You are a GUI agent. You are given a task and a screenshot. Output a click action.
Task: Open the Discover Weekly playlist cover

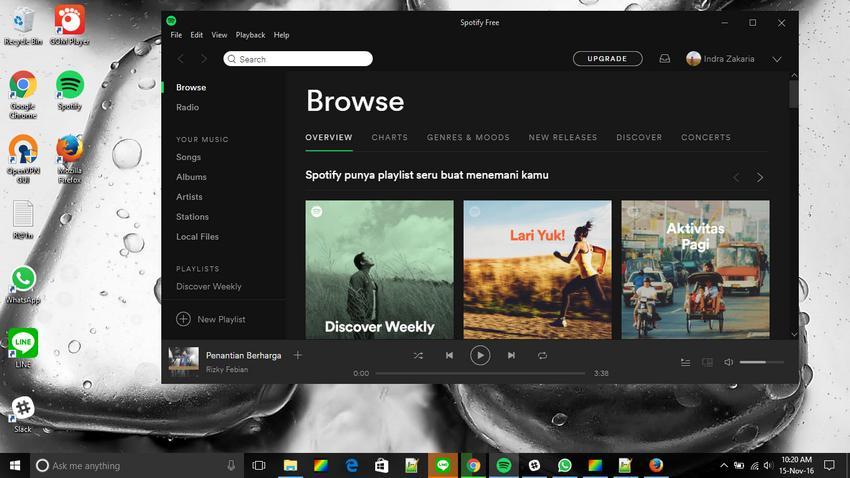[379, 270]
